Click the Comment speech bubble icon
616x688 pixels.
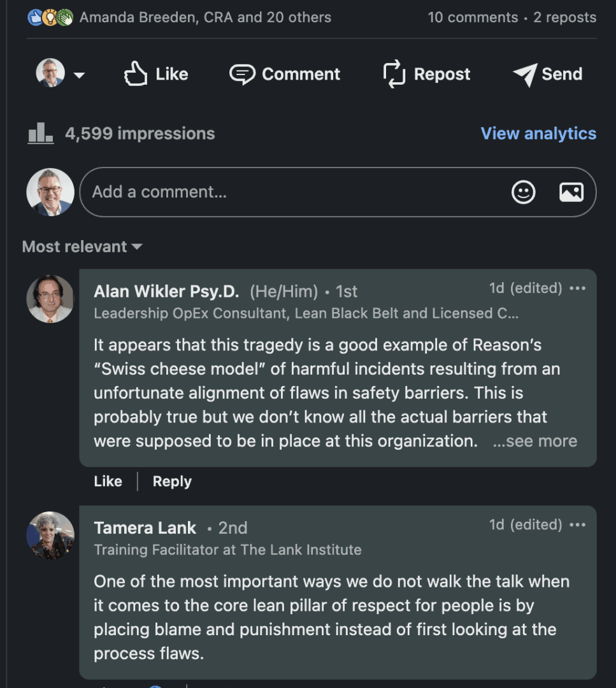[242, 75]
